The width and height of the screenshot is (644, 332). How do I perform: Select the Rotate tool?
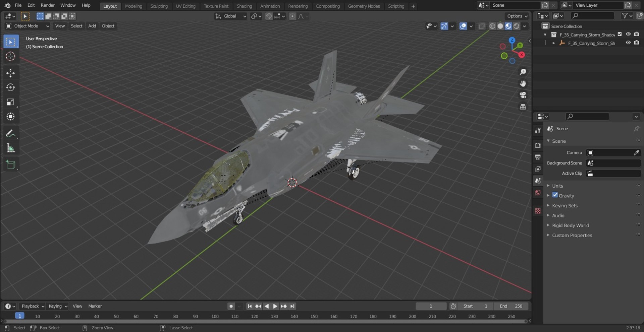(11, 87)
